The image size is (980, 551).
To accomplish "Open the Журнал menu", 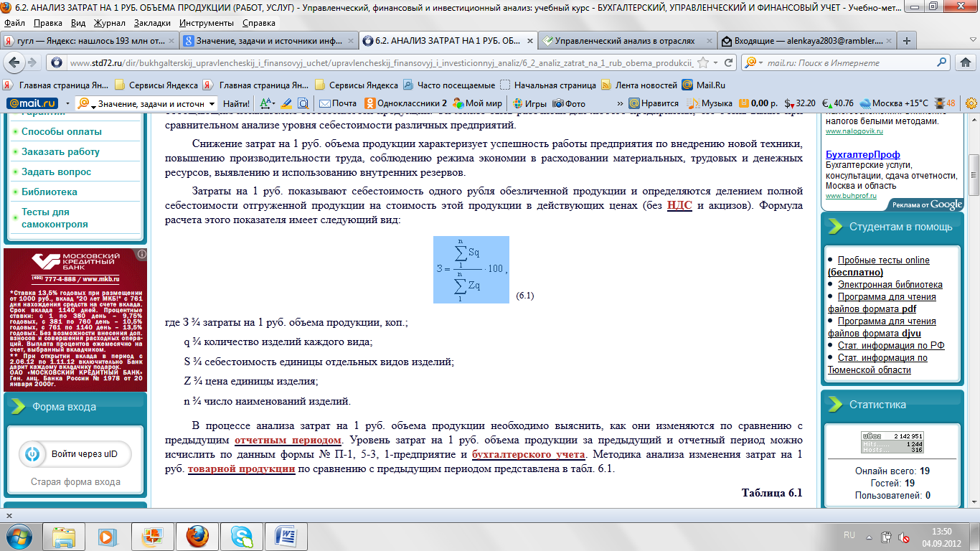I will (x=109, y=23).
